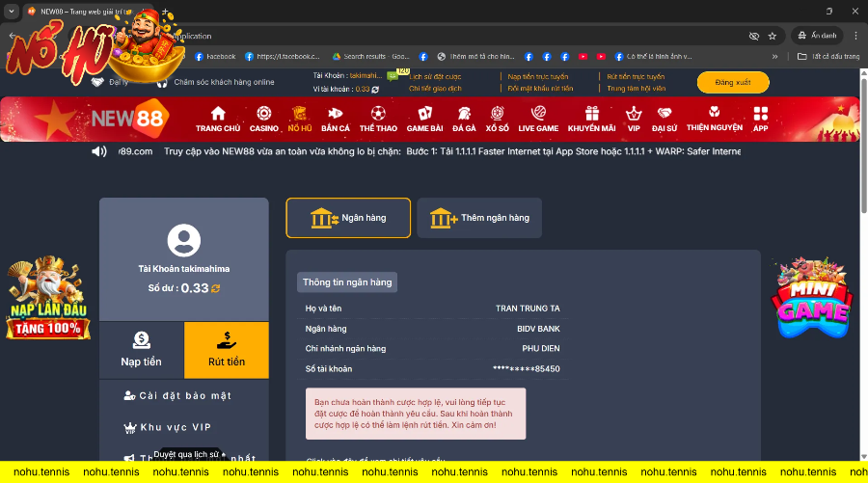The image size is (868, 483).
Task: Open the Game Bài cards icon
Action: pyautogui.click(x=424, y=114)
